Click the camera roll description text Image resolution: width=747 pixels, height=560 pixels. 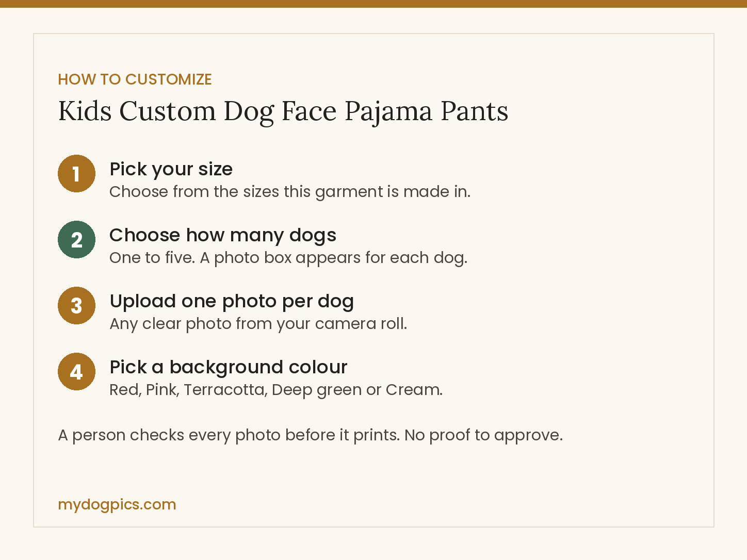[x=258, y=324]
